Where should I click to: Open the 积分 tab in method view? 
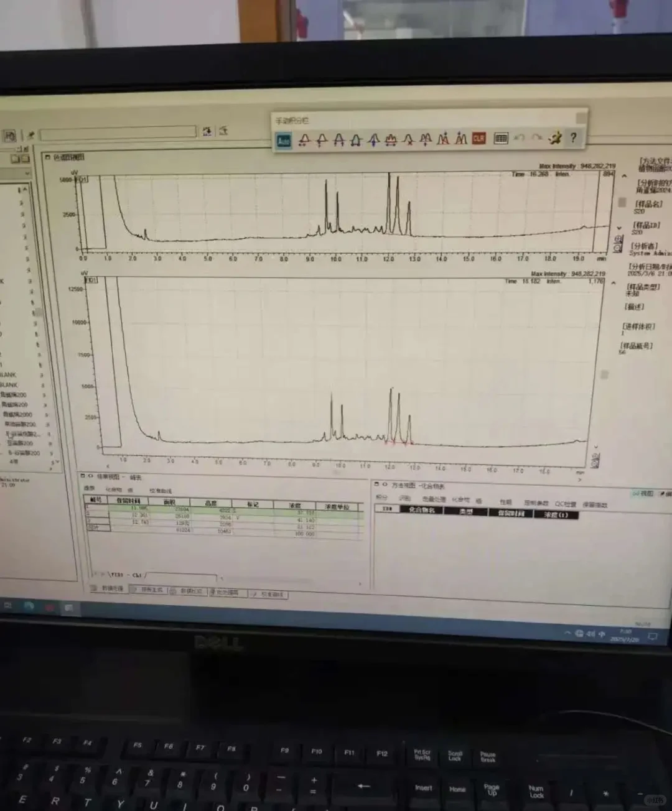click(382, 498)
